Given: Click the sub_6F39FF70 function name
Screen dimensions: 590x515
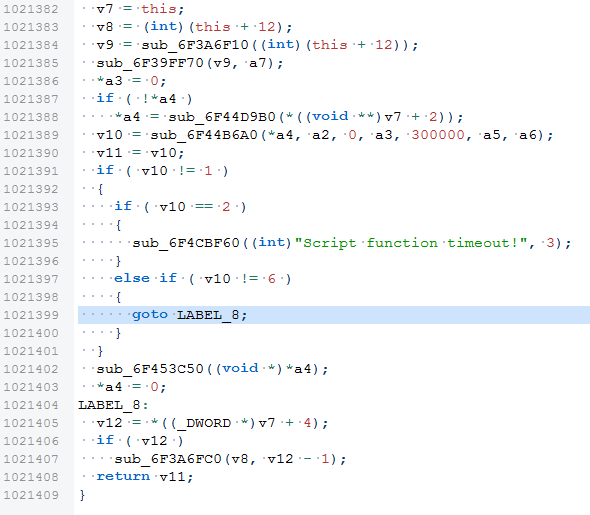Looking at the screenshot, I should coord(150,63).
